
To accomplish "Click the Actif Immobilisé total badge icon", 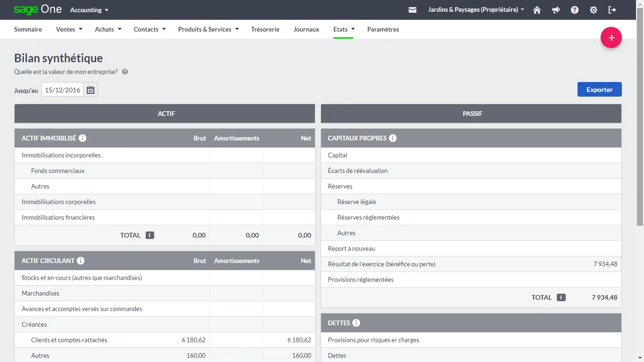I will 150,235.
